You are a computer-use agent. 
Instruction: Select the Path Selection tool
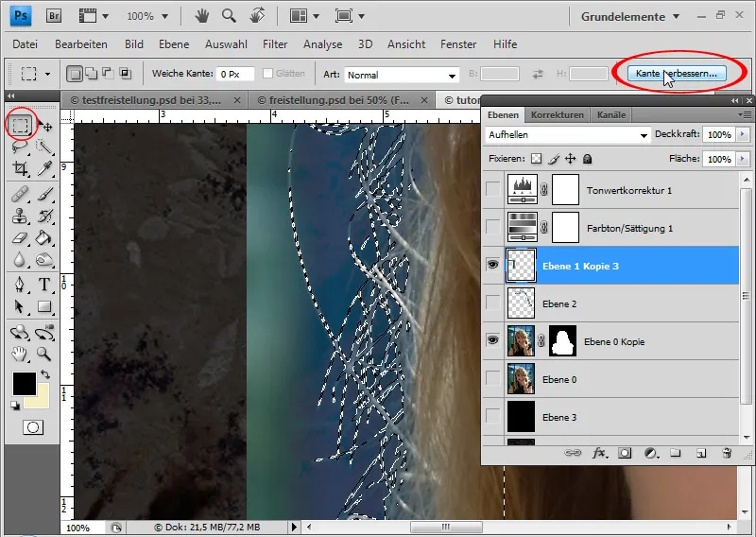point(20,306)
